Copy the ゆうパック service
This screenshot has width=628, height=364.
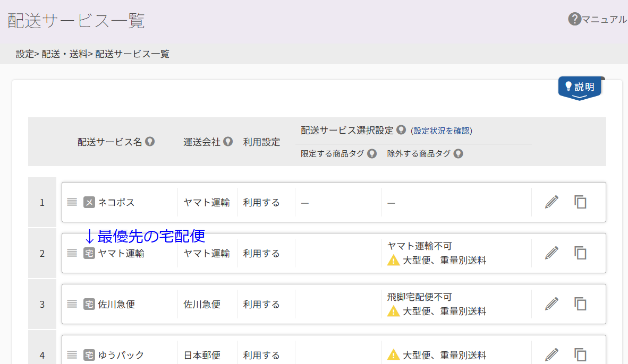click(x=580, y=355)
